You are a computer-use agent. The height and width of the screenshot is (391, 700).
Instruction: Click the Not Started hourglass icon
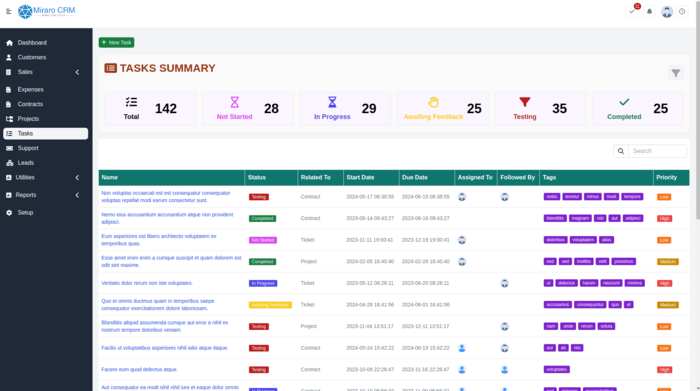[x=234, y=102]
